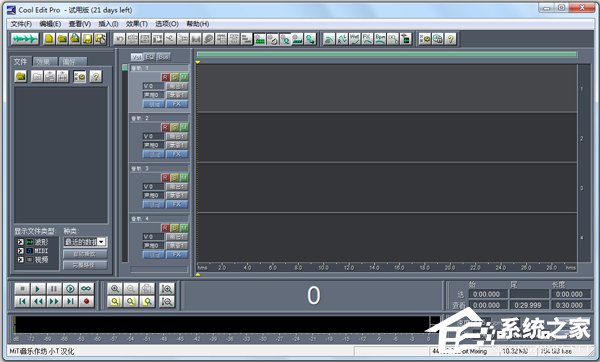Open the 效果(T) menu
Viewport: 600px width, 362px height.
tap(137, 24)
